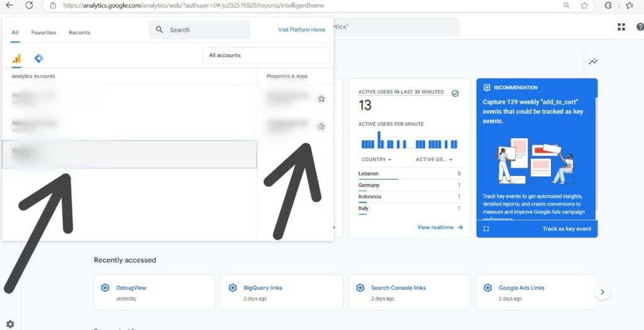Open the ACTIVE US... metric dropdown
Viewport: 644px width, 330px height.
(434, 159)
